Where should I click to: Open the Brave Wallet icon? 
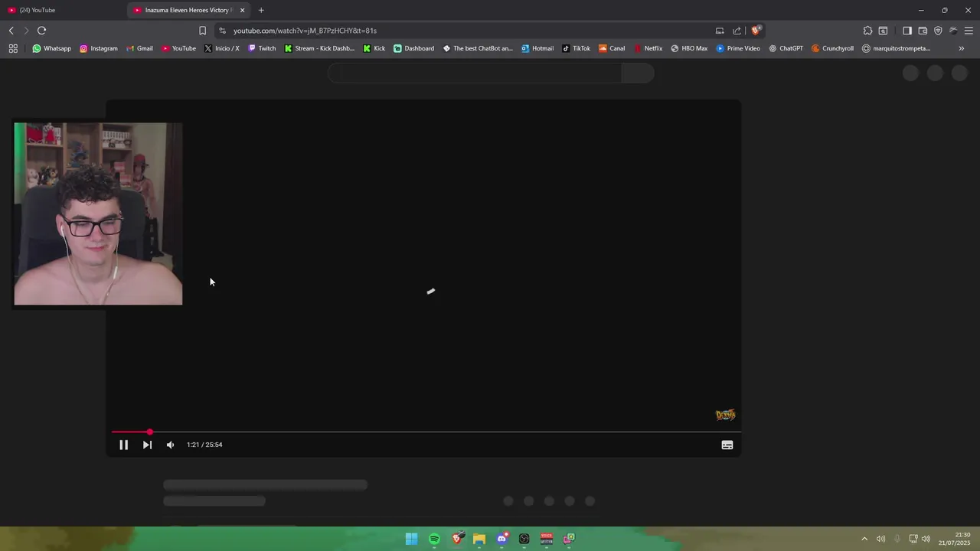point(923,31)
